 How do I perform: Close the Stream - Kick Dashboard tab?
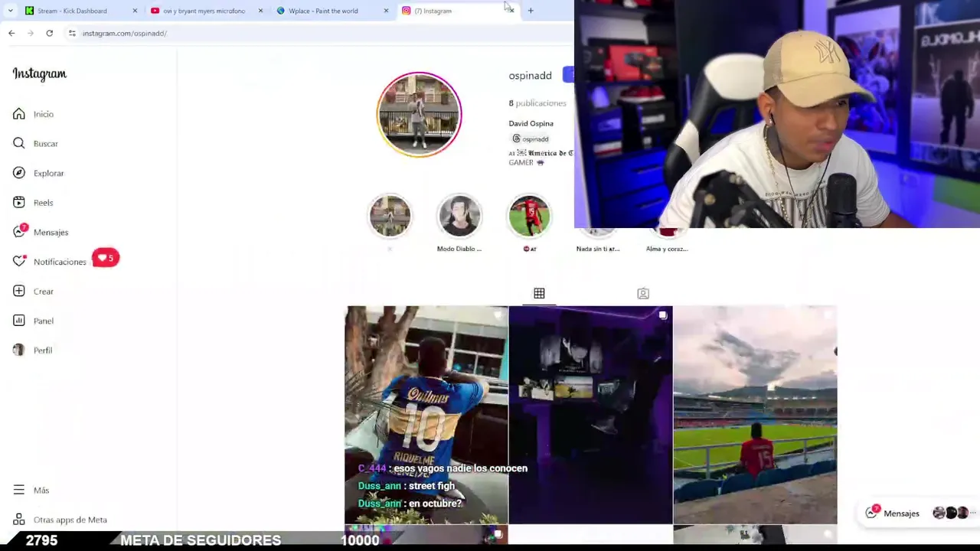135,11
